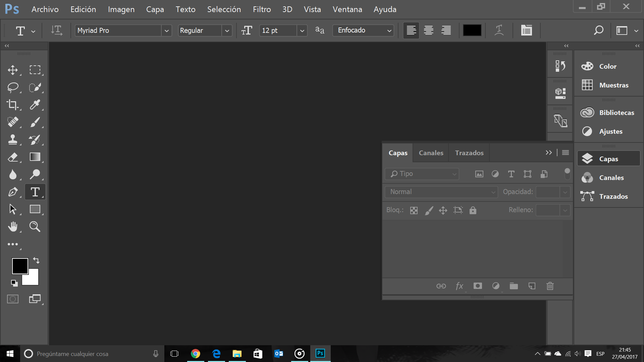Screen dimensions: 644x362
Task: Select the History Brush tool
Action: pyautogui.click(x=35, y=140)
